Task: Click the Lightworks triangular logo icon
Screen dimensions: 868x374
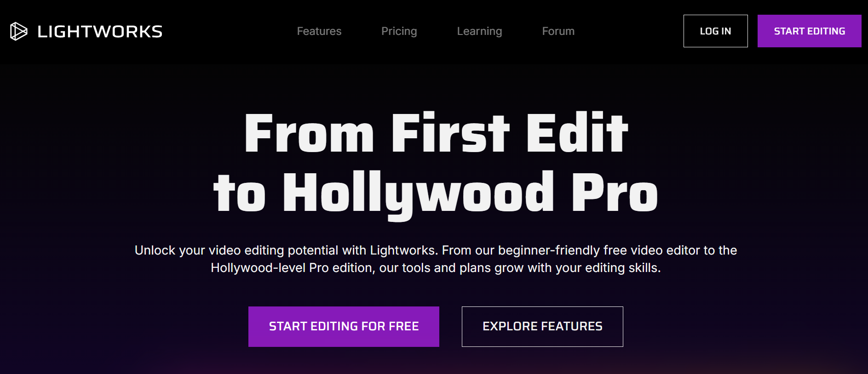Action: [x=19, y=31]
